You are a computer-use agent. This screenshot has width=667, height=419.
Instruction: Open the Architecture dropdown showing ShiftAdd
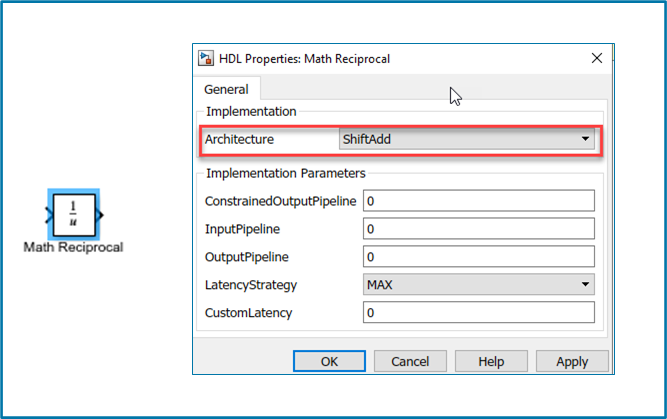467,139
